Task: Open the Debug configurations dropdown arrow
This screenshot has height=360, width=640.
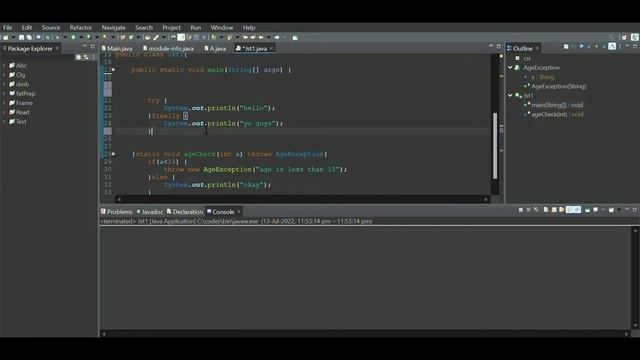Action: pos(65,37)
